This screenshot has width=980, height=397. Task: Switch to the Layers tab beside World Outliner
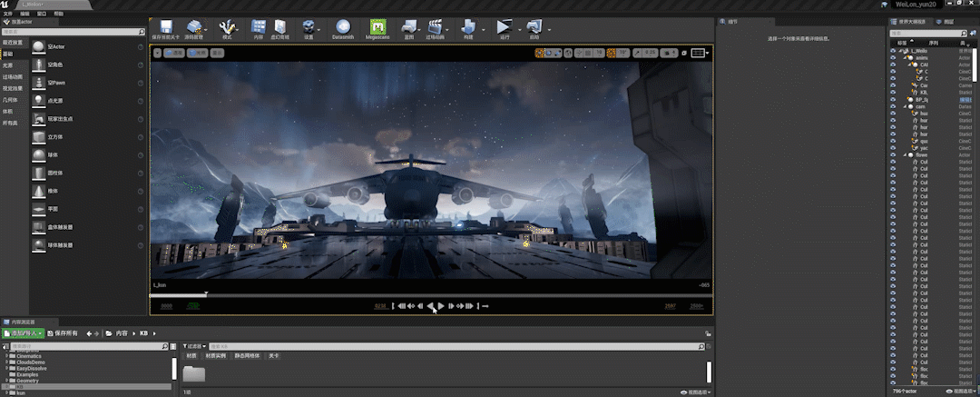(946, 22)
